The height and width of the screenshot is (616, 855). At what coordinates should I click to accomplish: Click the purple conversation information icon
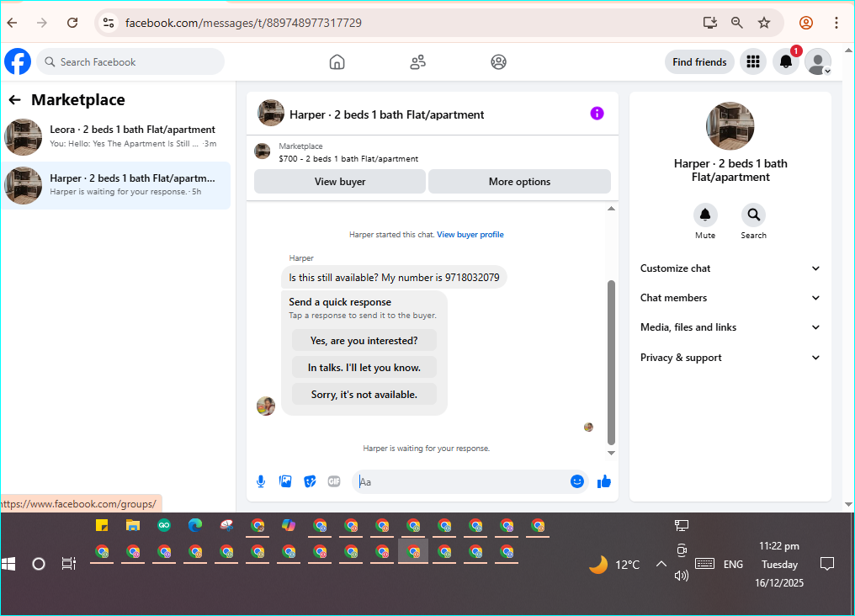(597, 114)
